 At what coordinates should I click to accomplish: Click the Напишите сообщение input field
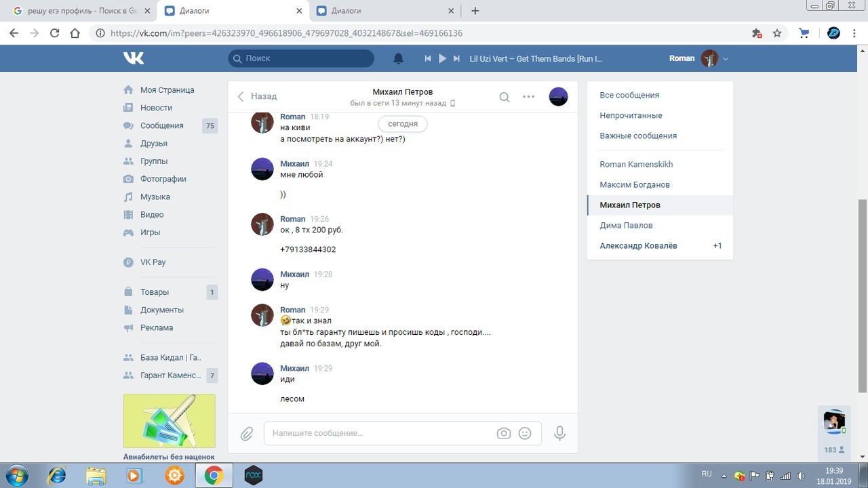380,433
